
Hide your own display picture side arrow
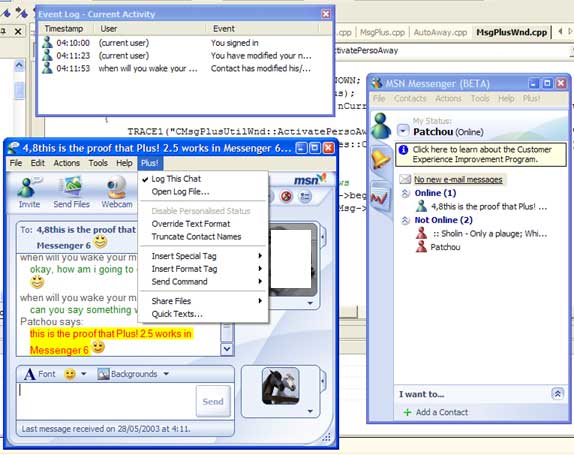tap(323, 381)
